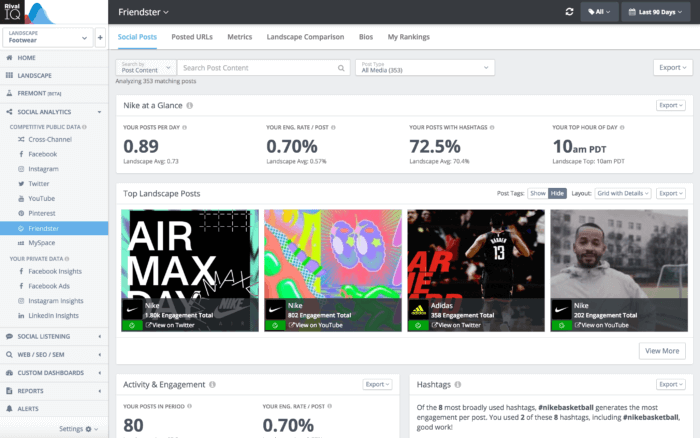Expand the Reports sidebar section
Image resolution: width=700 pixels, height=438 pixels.
click(54, 391)
